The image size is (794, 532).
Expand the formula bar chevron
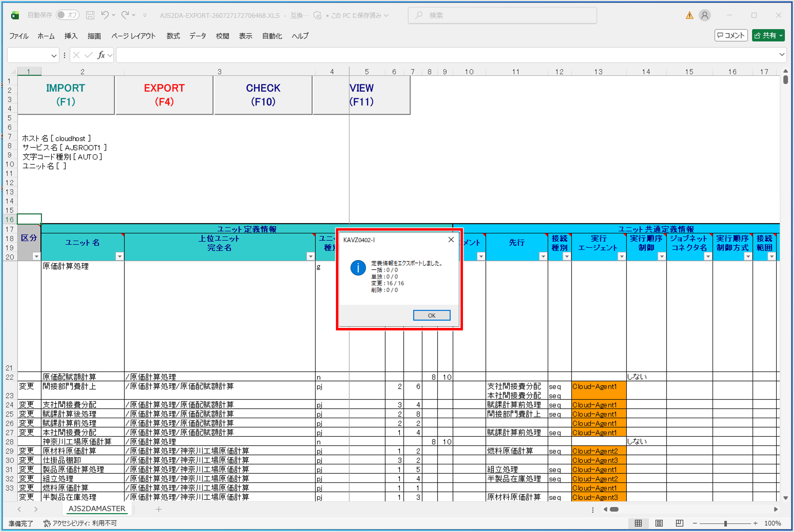pyautogui.click(x=781, y=55)
